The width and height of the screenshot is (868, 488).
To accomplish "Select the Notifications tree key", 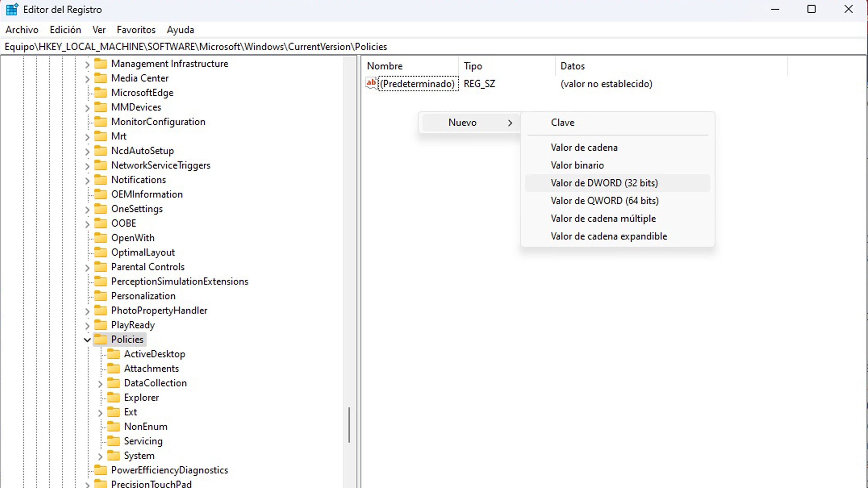I will pyautogui.click(x=139, y=180).
